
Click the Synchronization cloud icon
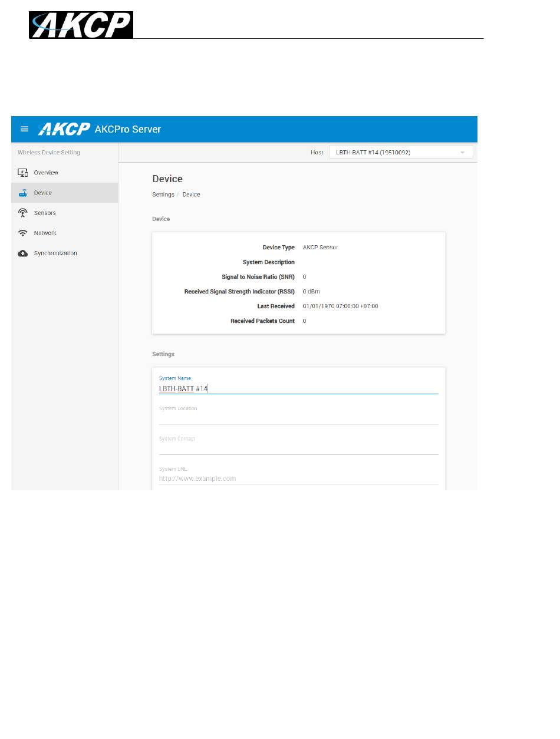[23, 253]
